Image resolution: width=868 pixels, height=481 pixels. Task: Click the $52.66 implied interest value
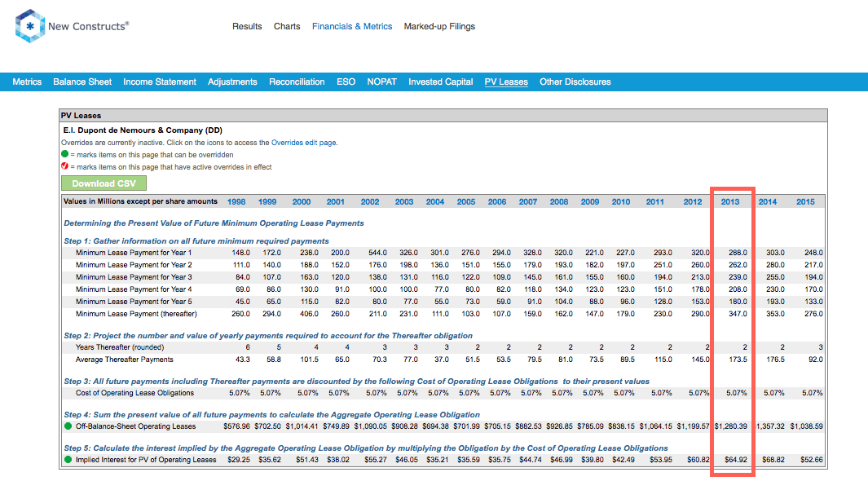tap(811, 460)
